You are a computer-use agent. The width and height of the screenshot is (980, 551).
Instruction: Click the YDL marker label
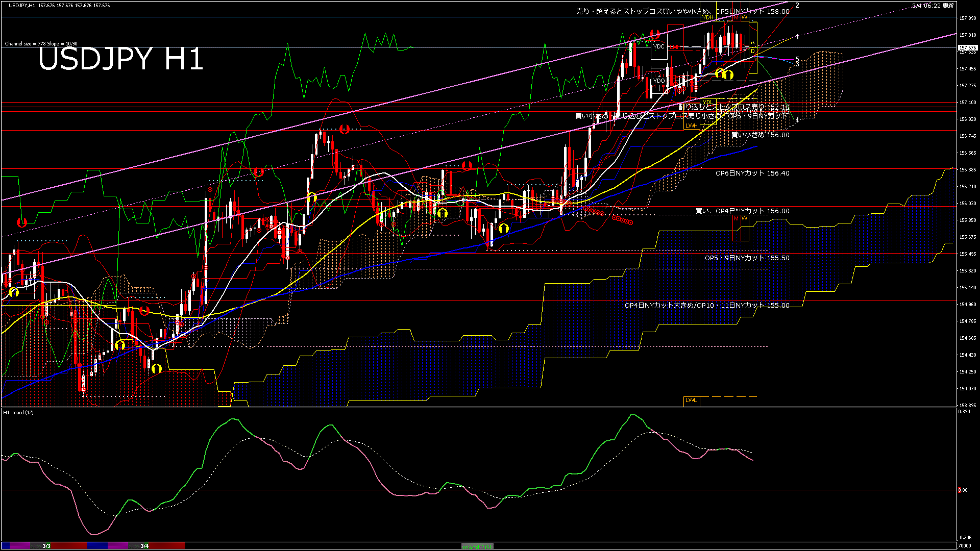[x=707, y=102]
